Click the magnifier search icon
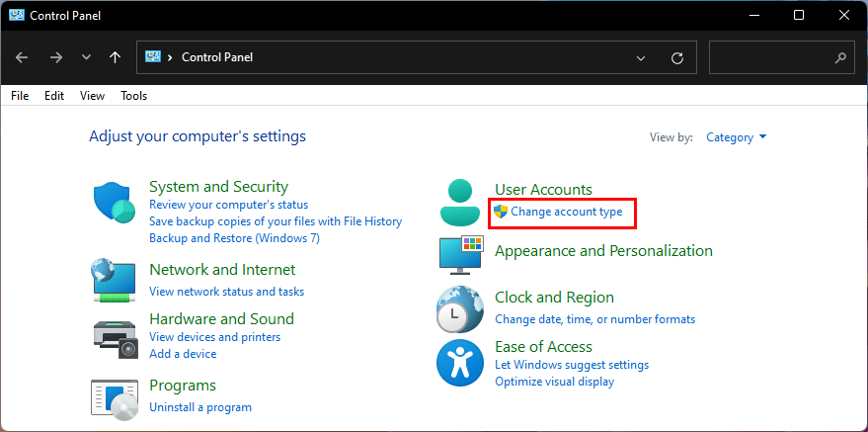This screenshot has height=432, width=868. click(x=840, y=57)
